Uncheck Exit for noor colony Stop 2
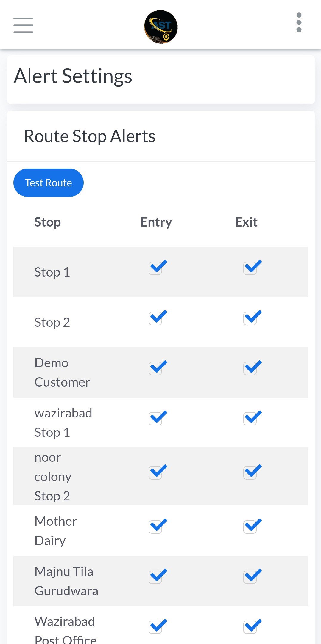This screenshot has width=321, height=644. (x=250, y=473)
